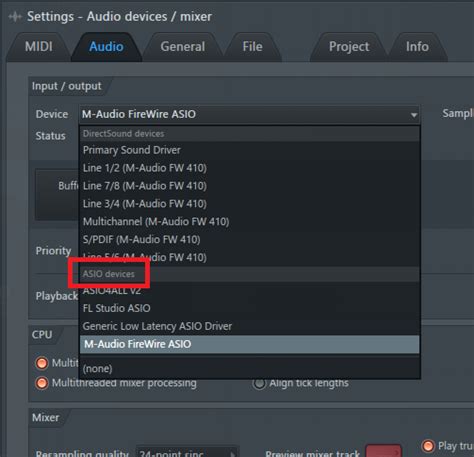474x457 pixels.
Task: Click the Input / output section header
Action: 66,86
